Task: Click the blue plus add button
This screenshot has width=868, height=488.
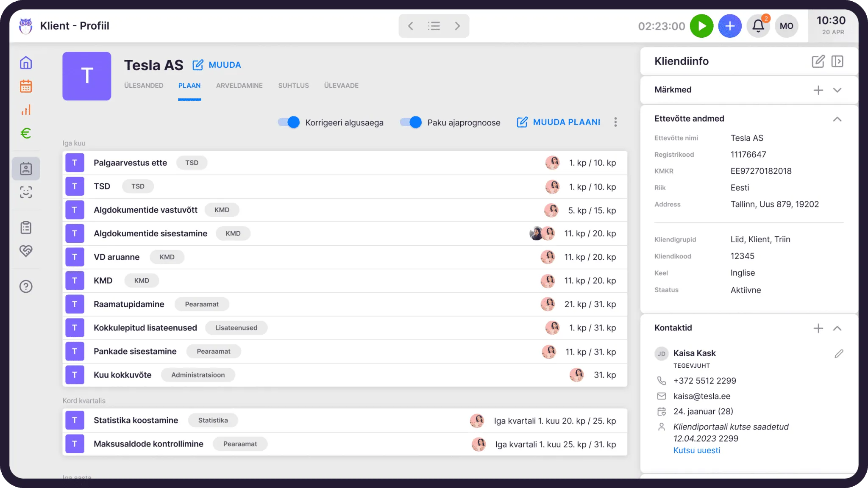Action: pyautogui.click(x=730, y=26)
